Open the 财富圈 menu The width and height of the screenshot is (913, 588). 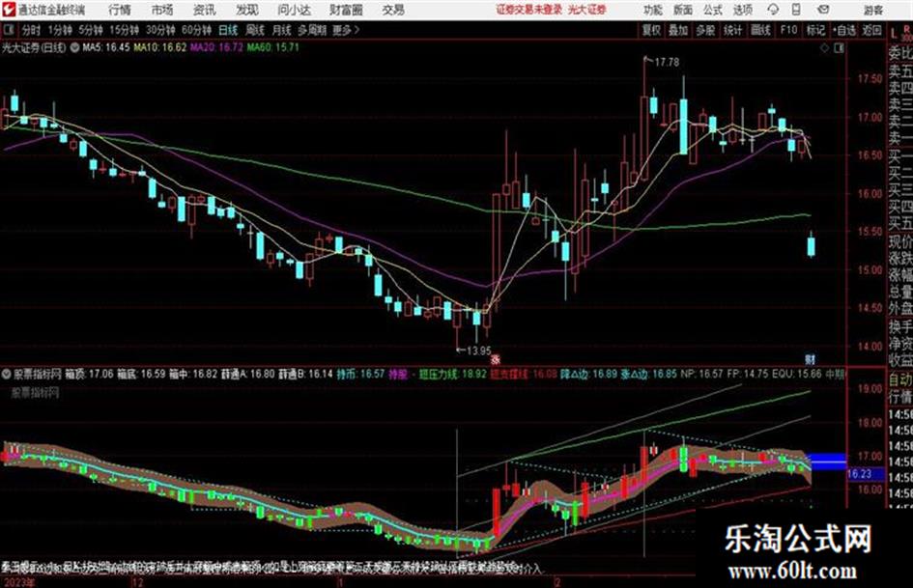(346, 10)
